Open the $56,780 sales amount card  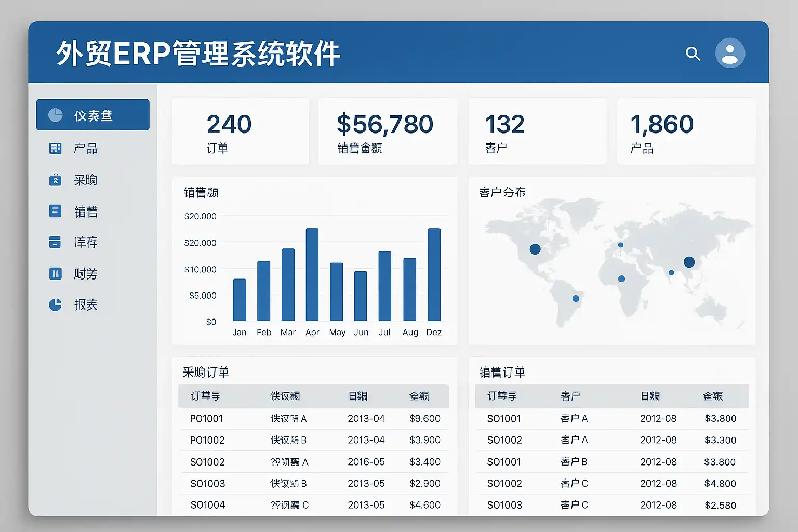388,131
